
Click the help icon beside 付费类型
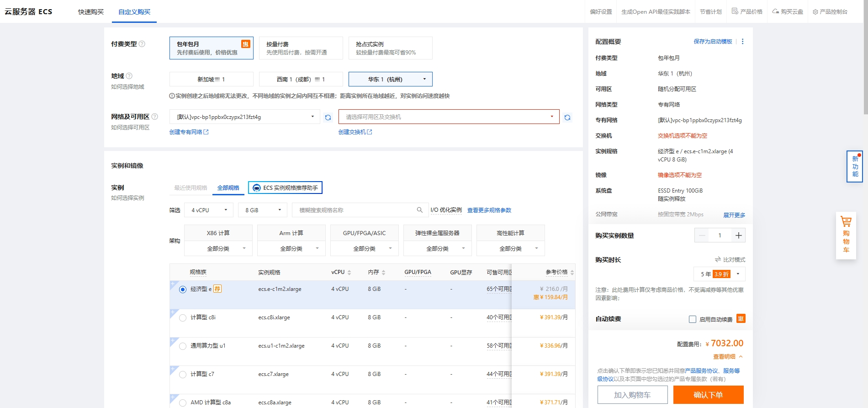pos(142,44)
